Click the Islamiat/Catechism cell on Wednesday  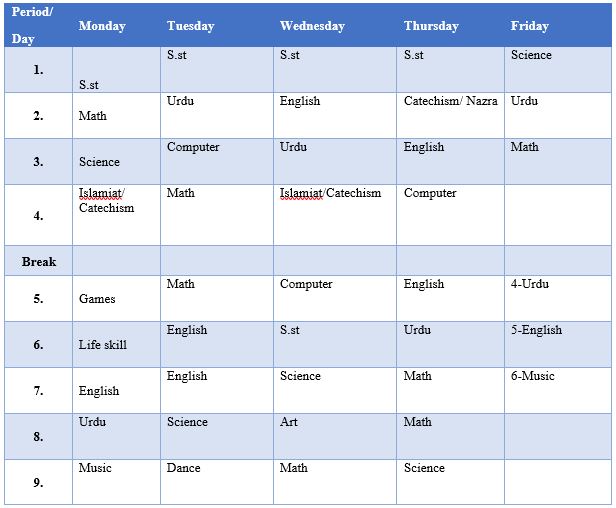335,215
